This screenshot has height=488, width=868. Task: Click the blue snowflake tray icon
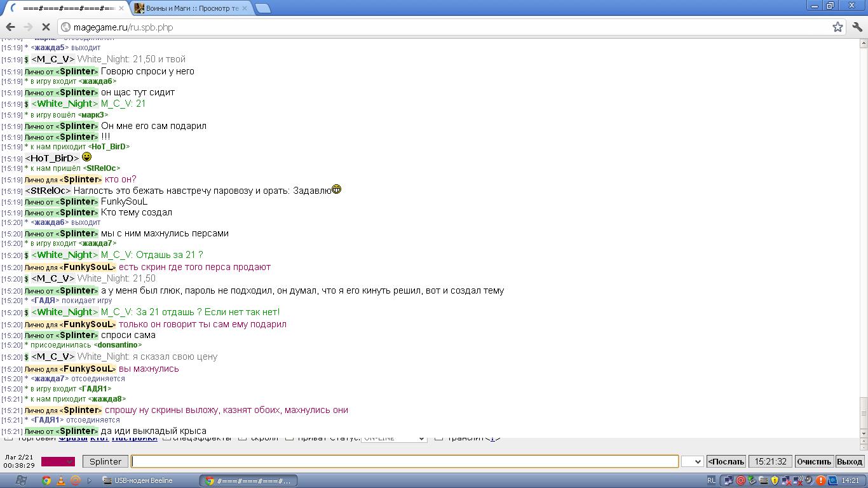coord(832,481)
